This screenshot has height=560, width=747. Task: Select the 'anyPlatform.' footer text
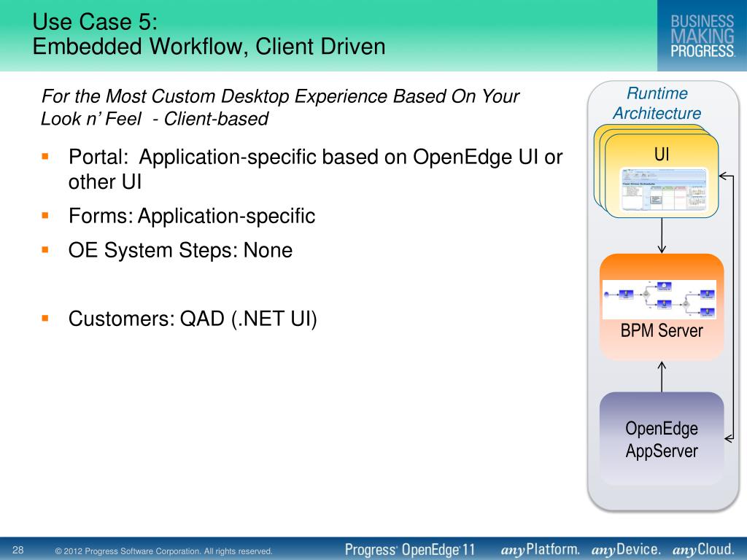540,550
